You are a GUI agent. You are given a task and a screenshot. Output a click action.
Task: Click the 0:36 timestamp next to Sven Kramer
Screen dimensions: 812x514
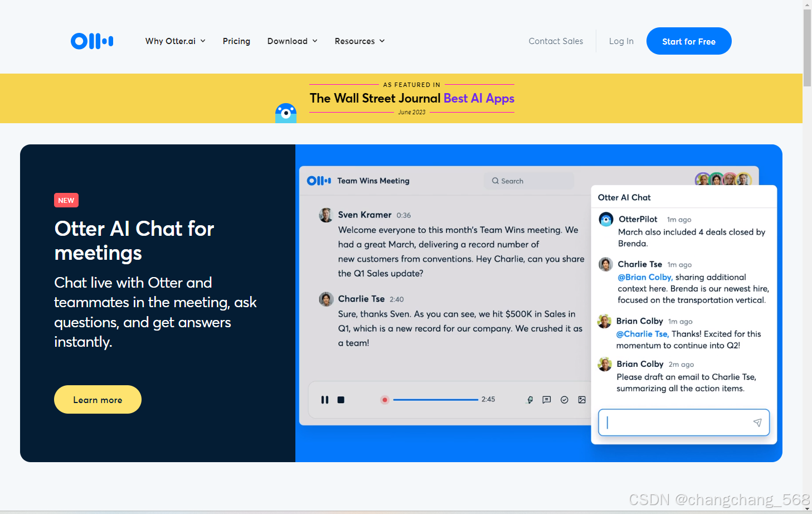[403, 215]
